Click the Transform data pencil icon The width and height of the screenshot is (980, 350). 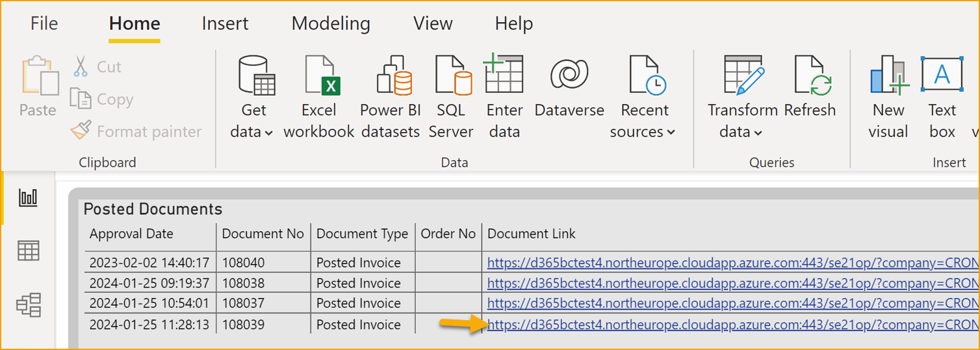(x=744, y=75)
